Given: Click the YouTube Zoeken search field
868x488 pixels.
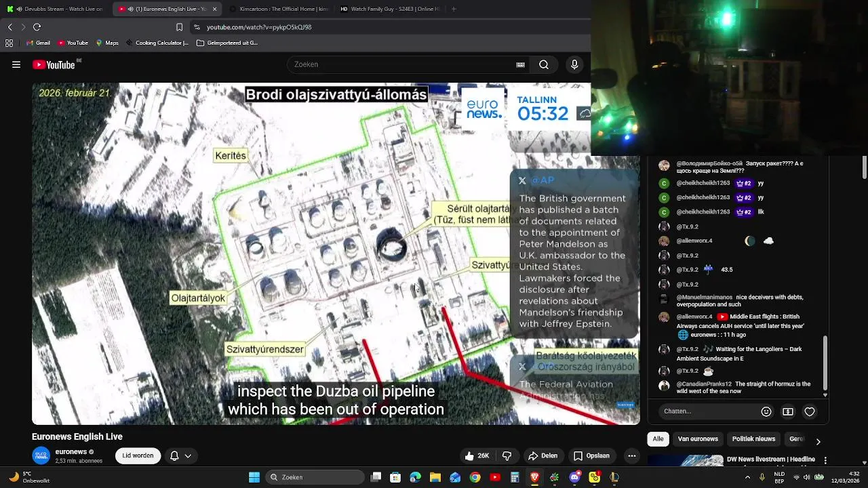Looking at the screenshot, I should pos(401,64).
